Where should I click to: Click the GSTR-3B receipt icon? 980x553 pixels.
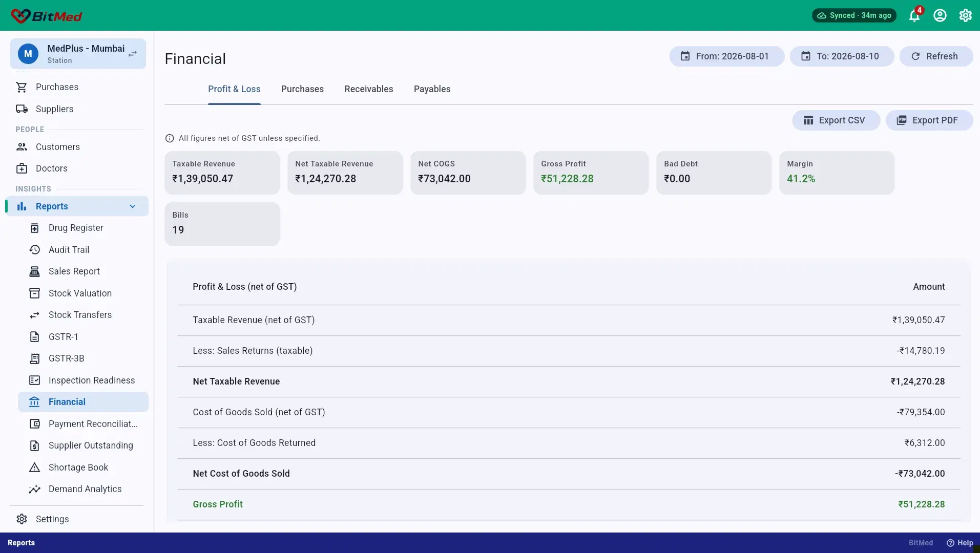point(34,358)
